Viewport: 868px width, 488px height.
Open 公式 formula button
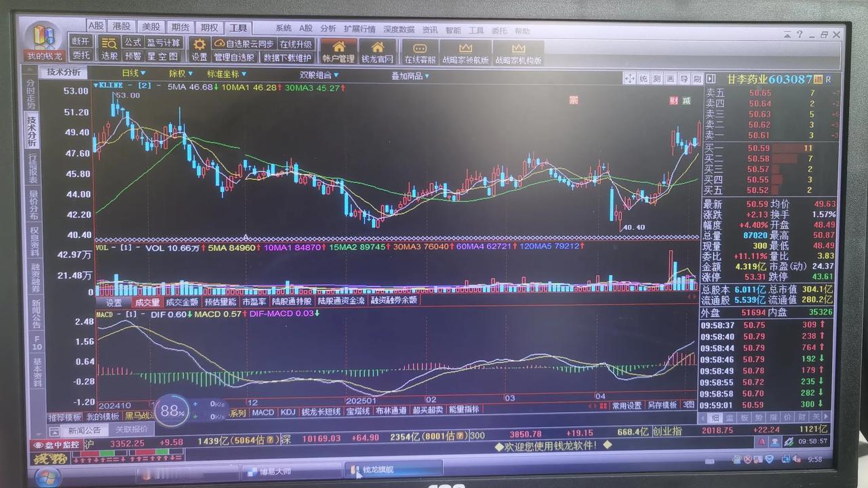click(x=133, y=43)
